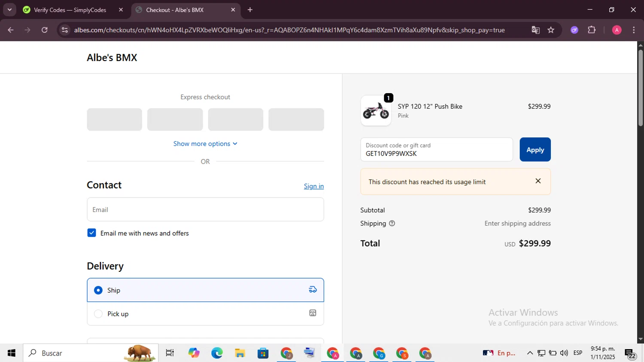Image resolution: width=644 pixels, height=362 pixels.
Task: Click the SYP 120 Push Bike thumbnail
Action: point(376,111)
